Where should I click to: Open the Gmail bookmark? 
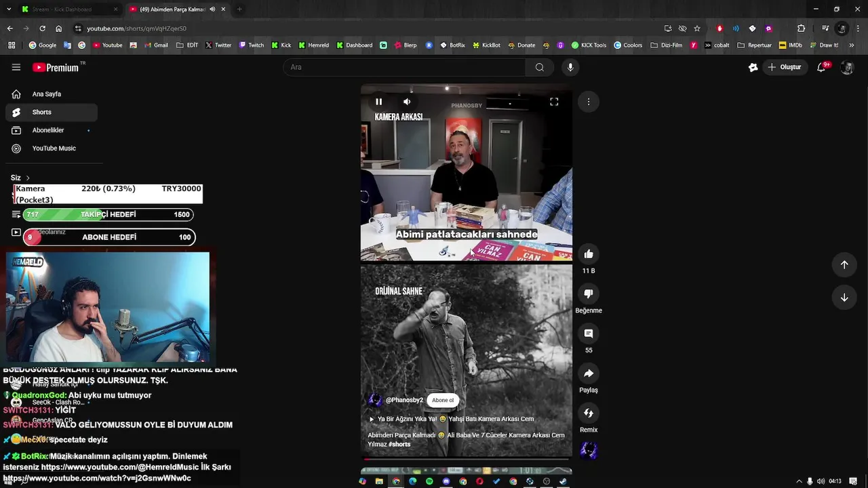tap(155, 45)
